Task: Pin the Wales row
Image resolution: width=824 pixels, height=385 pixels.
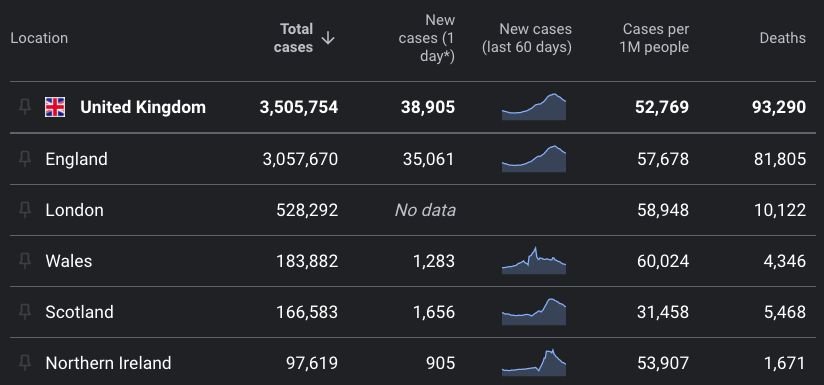Action: [x=25, y=261]
